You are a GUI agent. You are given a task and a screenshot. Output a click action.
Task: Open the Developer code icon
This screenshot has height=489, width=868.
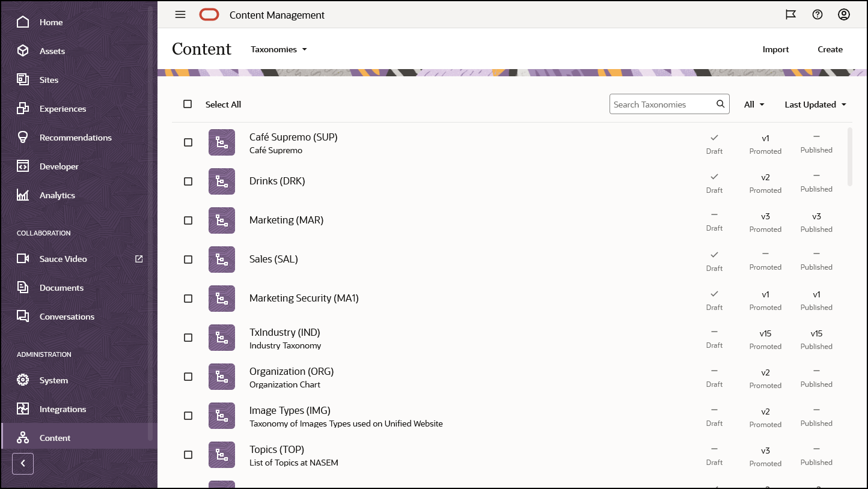pos(23,166)
